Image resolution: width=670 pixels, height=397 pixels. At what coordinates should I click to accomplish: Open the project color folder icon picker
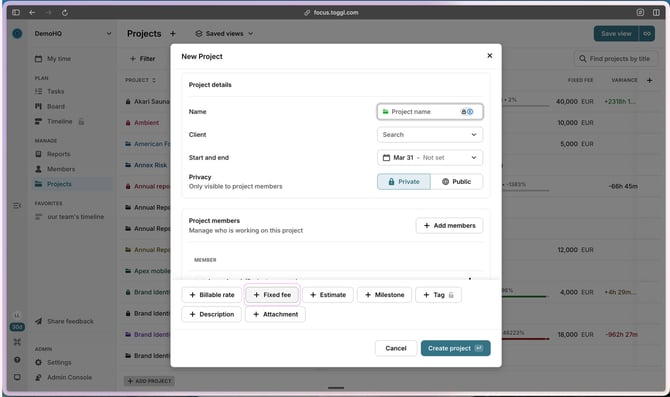[x=385, y=112]
